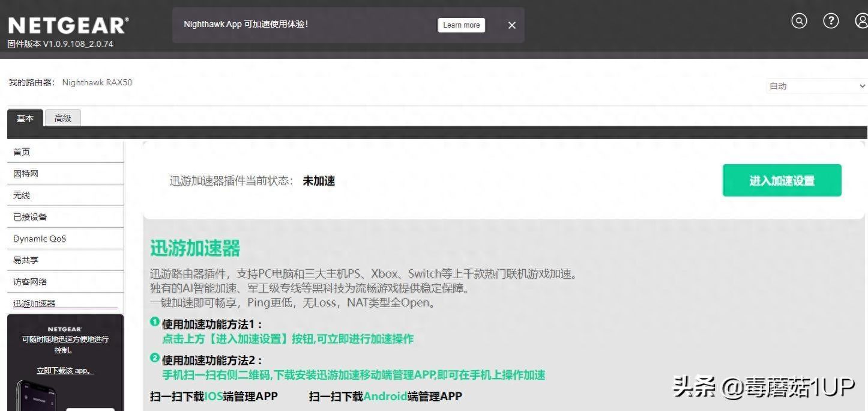Open 因特网 settings from sidebar
This screenshot has height=411, width=868.
24,173
